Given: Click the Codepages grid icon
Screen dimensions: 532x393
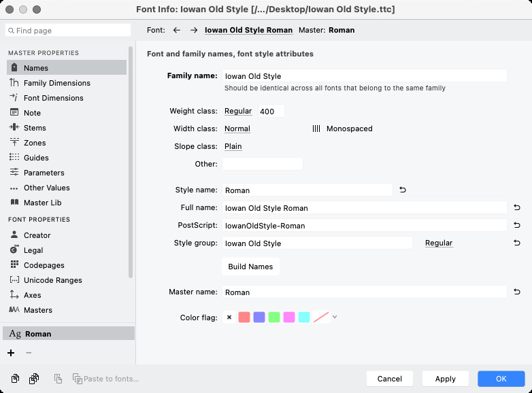Looking at the screenshot, I should tap(14, 264).
